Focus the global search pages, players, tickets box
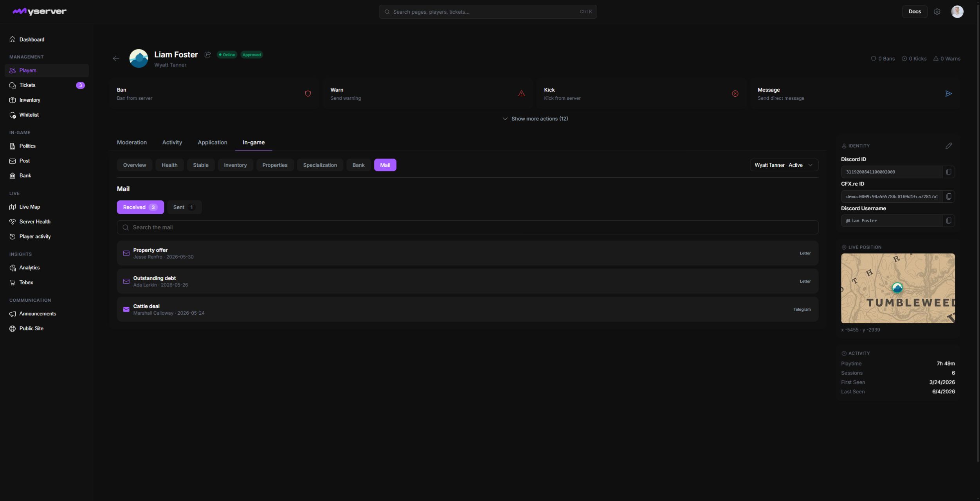This screenshot has height=501, width=980. pos(488,12)
